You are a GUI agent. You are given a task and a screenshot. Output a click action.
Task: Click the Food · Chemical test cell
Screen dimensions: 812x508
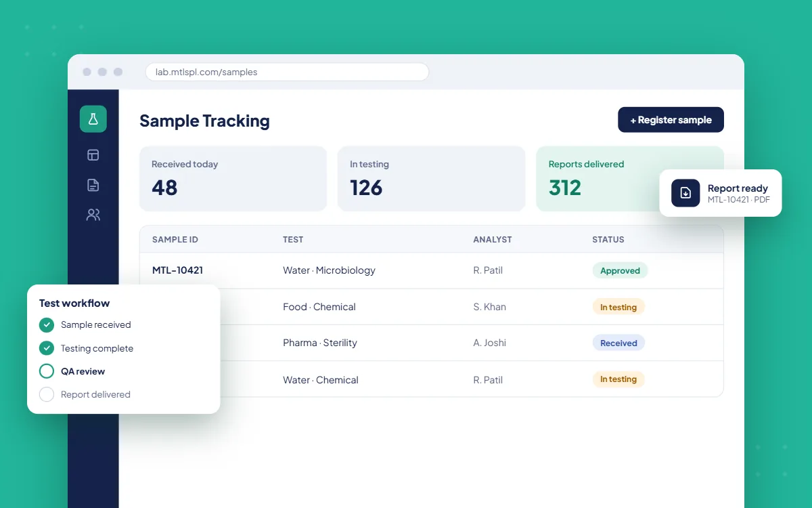click(319, 307)
